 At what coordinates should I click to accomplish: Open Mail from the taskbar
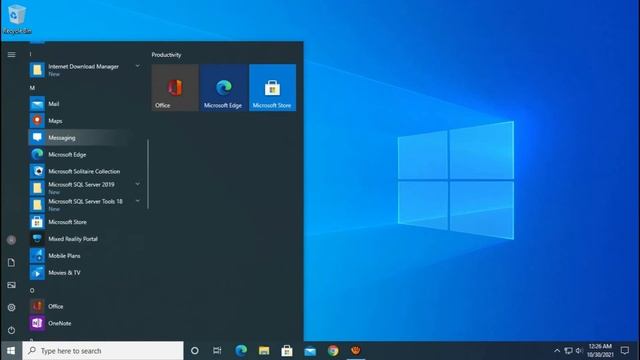pyautogui.click(x=310, y=351)
